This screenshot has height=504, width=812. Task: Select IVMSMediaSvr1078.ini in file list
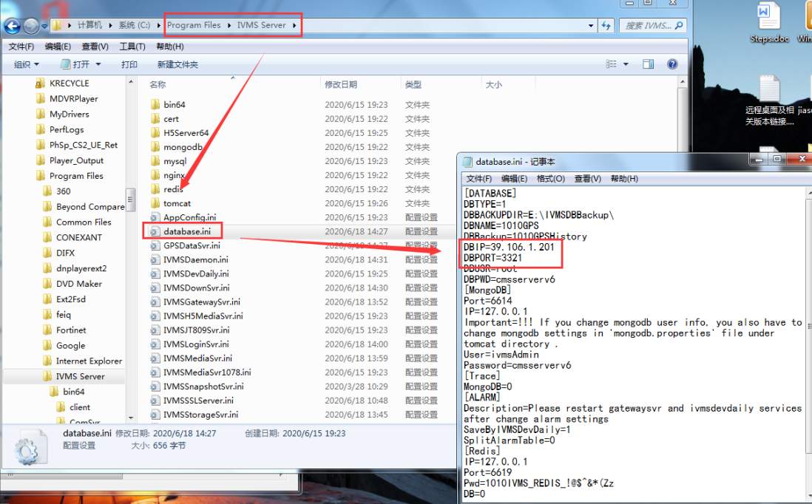click(207, 372)
